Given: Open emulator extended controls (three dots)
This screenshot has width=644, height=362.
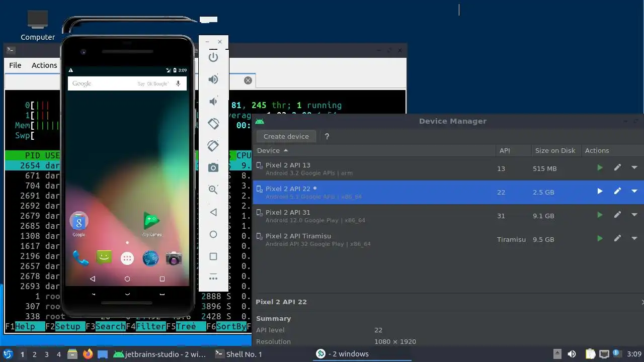Looking at the screenshot, I should pos(213,278).
